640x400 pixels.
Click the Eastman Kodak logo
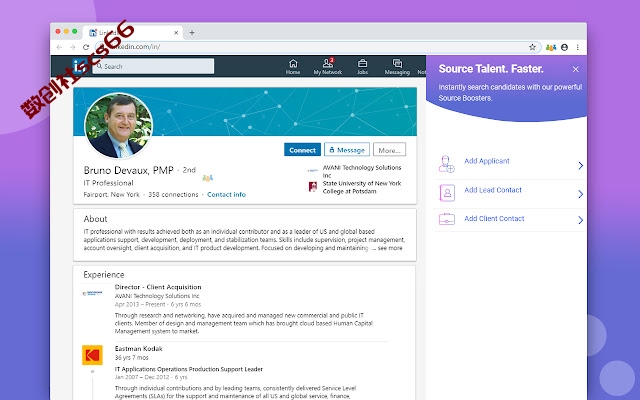click(92, 355)
